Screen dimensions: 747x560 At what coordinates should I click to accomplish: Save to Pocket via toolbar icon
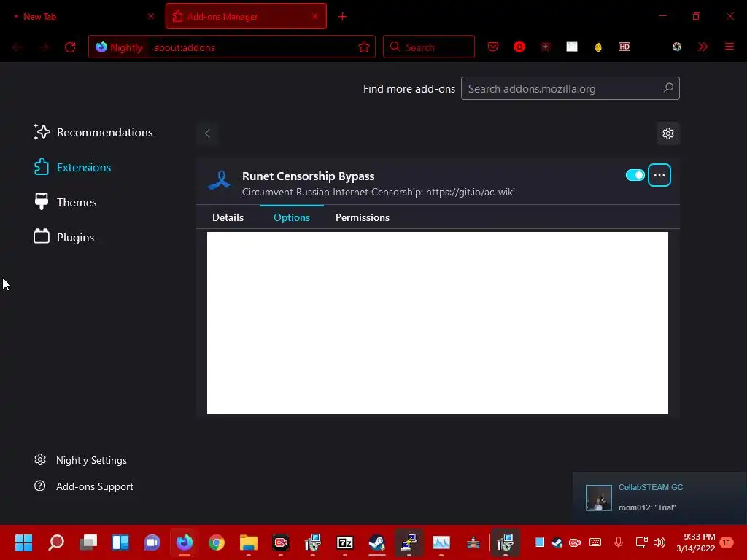493,47
